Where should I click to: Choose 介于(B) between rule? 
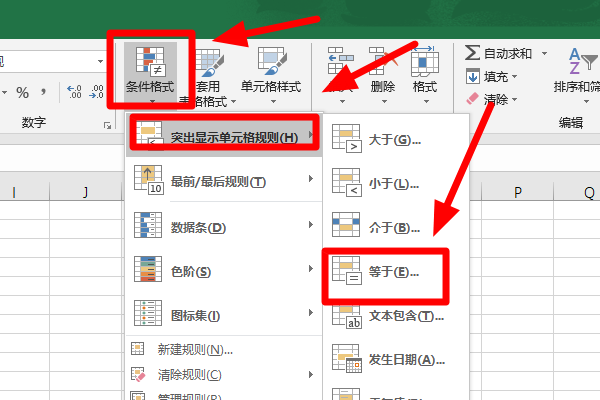pos(396,228)
